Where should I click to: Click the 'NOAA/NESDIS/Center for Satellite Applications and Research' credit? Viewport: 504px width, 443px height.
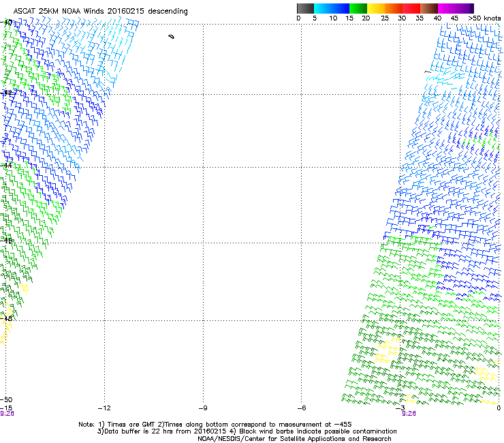[x=294, y=439]
